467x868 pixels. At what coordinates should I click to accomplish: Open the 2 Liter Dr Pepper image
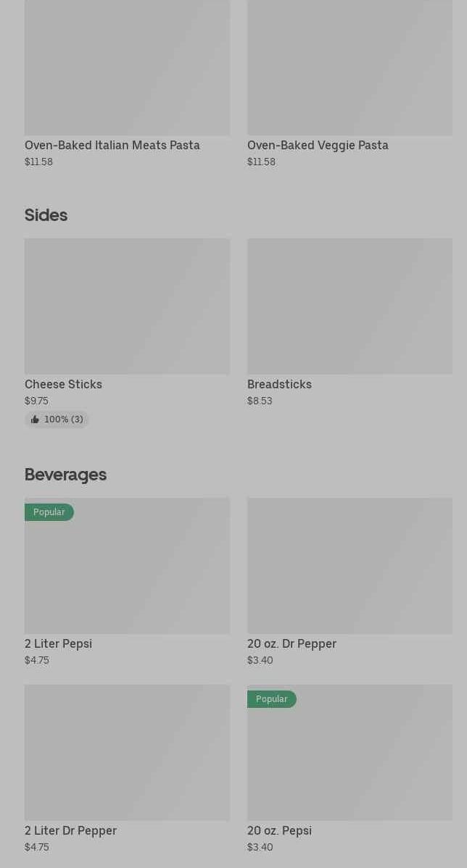[127, 752]
